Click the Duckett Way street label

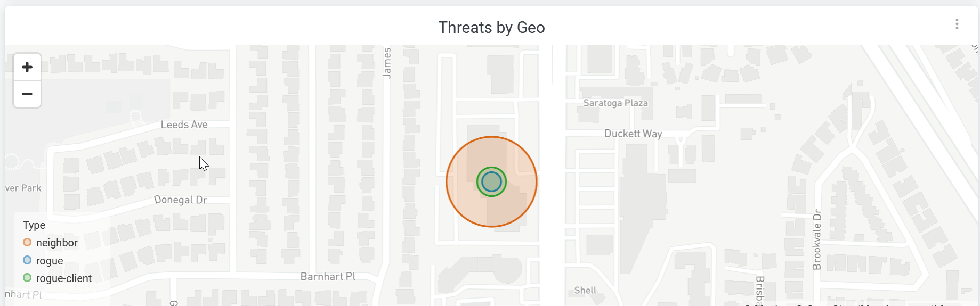tap(633, 134)
